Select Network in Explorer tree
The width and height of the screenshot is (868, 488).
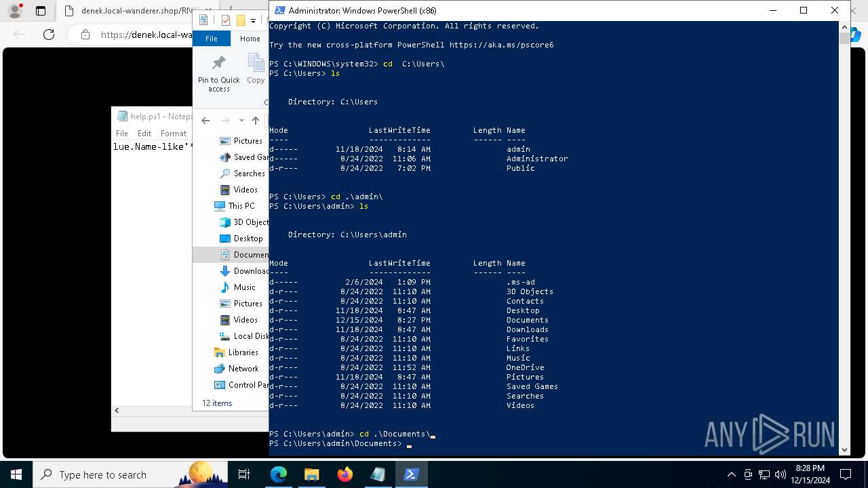click(x=236, y=369)
